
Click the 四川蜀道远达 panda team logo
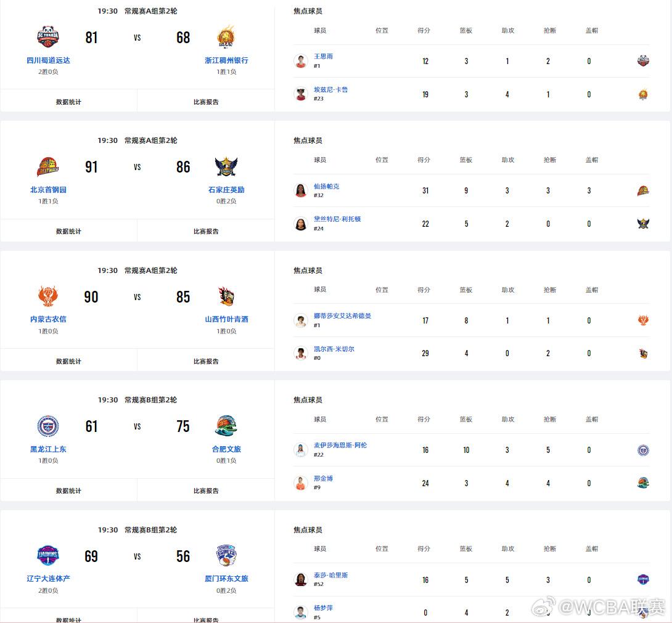(x=48, y=36)
